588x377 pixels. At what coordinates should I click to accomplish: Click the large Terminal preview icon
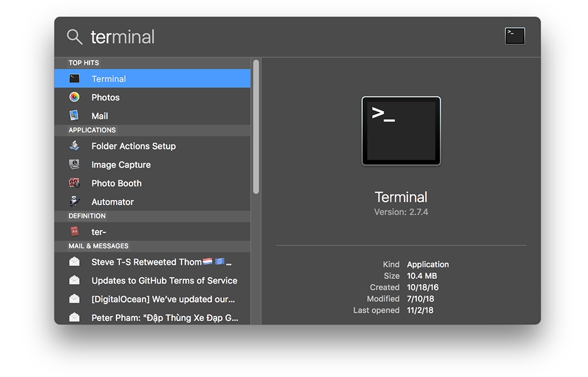pyautogui.click(x=401, y=131)
